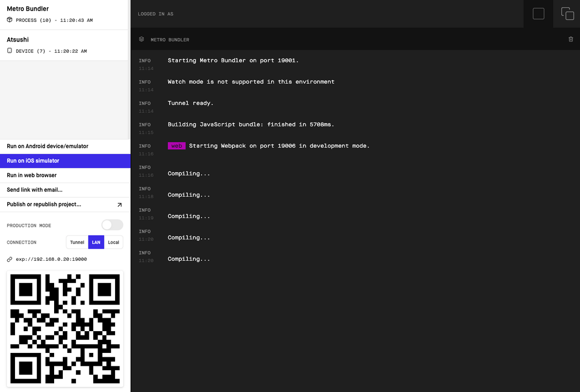This screenshot has width=580, height=392.
Task: Select the multi-panel layout icon
Action: [567, 14]
